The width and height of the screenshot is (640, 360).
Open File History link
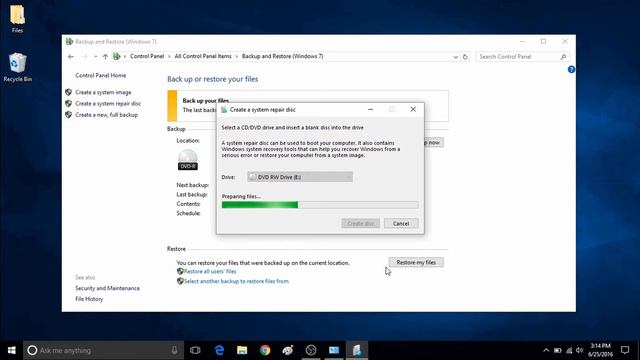[89, 299]
